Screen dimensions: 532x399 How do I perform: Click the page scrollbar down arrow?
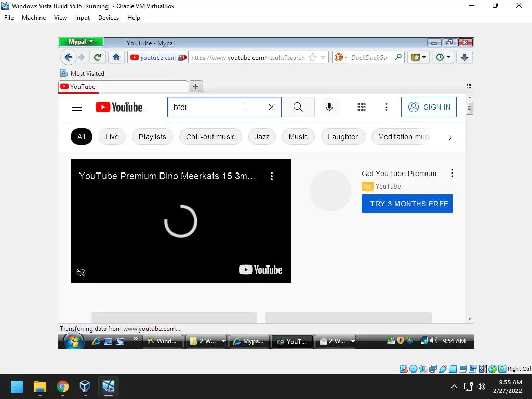tap(470, 319)
